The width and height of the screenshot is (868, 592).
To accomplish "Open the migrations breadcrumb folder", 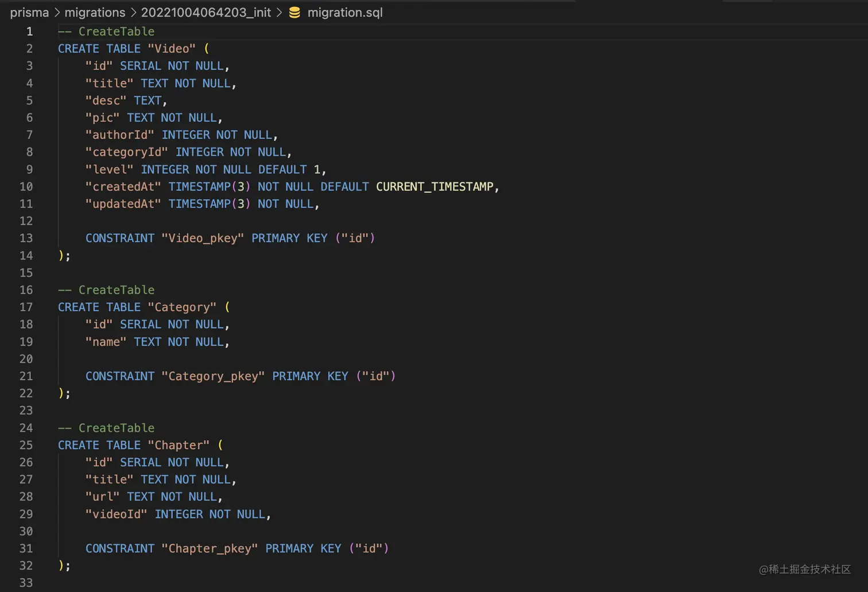I will point(95,12).
